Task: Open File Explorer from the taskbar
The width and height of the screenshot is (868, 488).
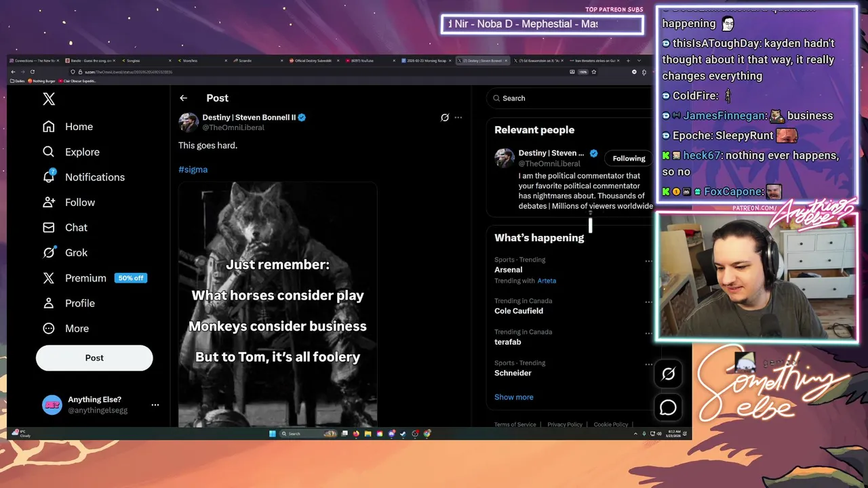Action: 368,434
